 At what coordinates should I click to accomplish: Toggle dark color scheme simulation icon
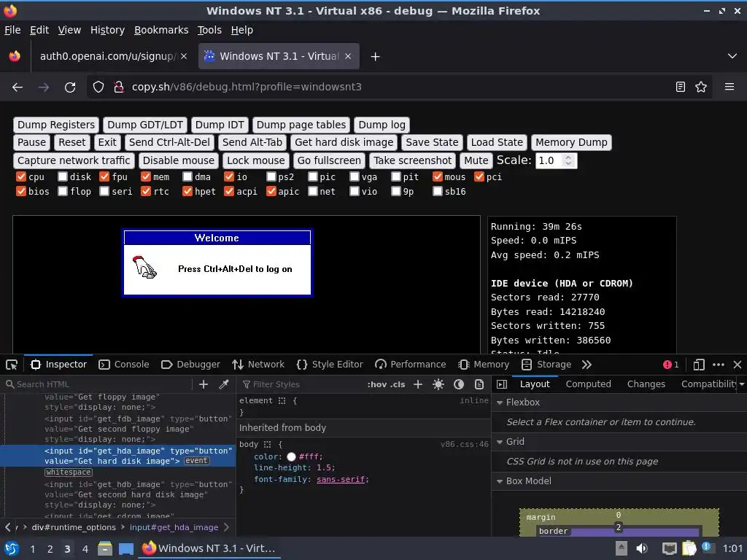point(459,384)
